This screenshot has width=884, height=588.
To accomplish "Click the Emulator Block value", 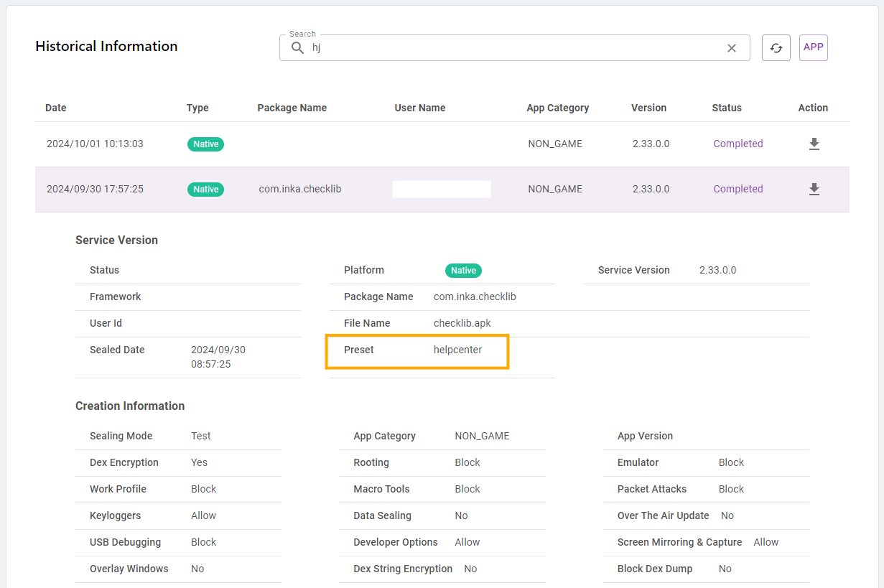I will point(731,462).
